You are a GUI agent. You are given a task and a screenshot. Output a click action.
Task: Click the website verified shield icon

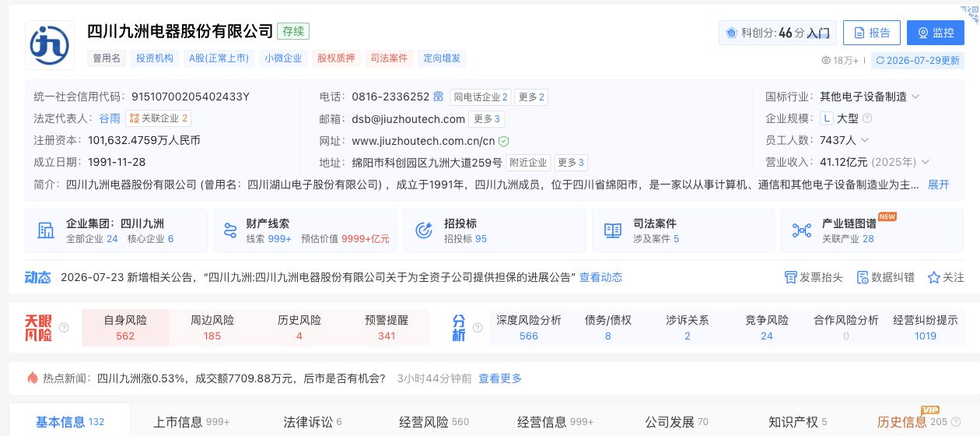pyautogui.click(x=504, y=141)
